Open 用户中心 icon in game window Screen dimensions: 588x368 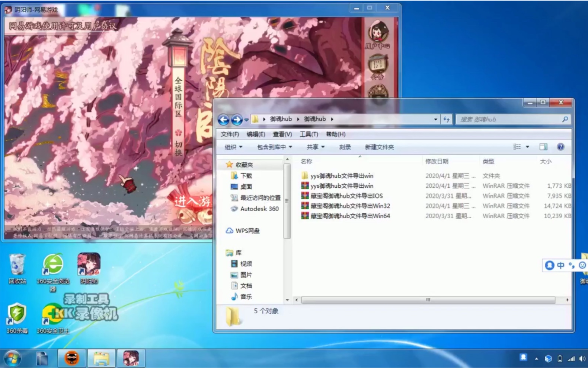click(378, 35)
